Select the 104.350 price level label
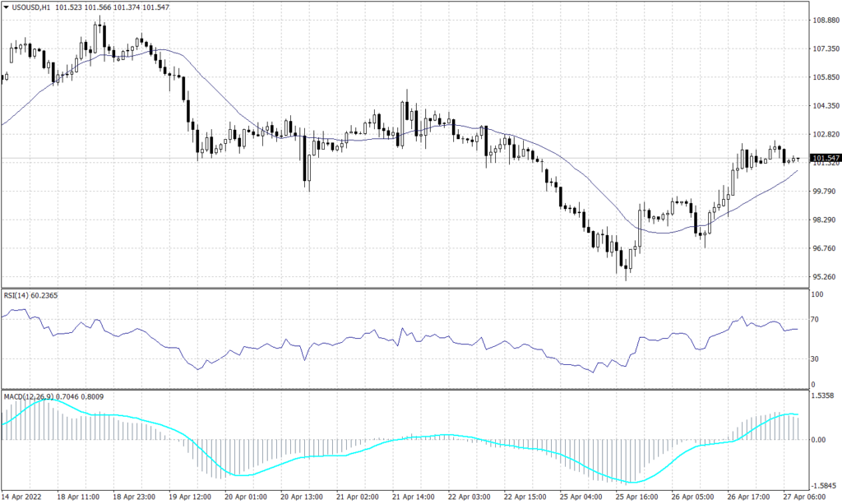 tap(823, 106)
